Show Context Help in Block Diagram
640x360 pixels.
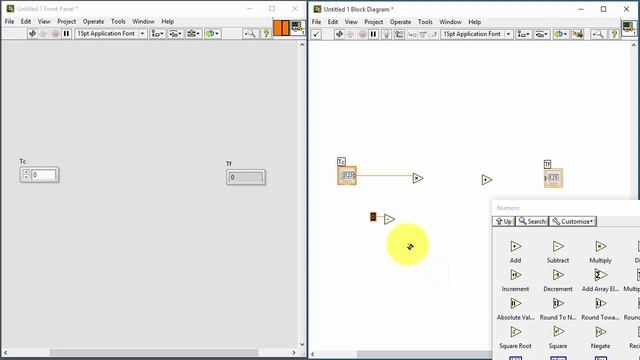click(613, 34)
